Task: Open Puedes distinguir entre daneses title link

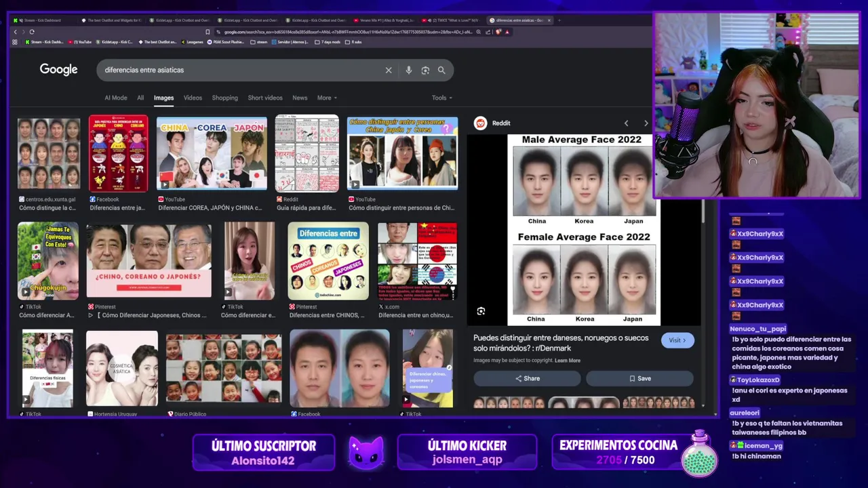Action: pyautogui.click(x=561, y=342)
